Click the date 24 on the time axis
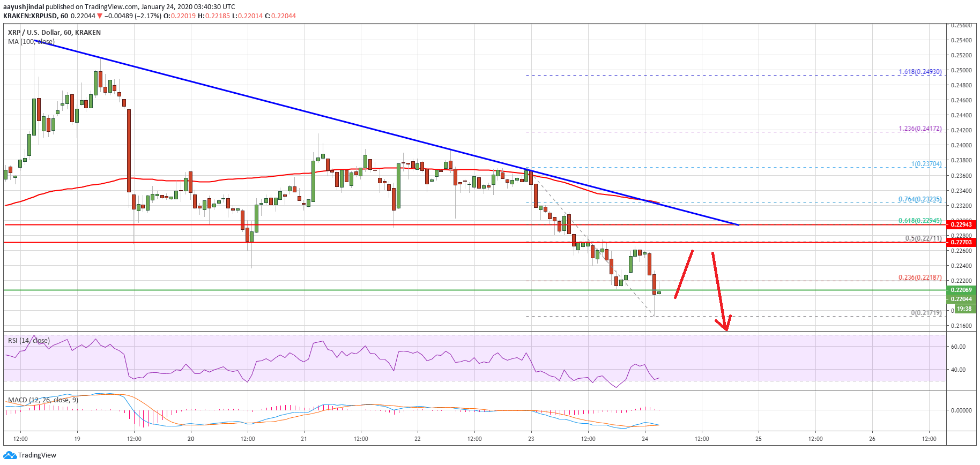980x465 pixels. coord(645,439)
